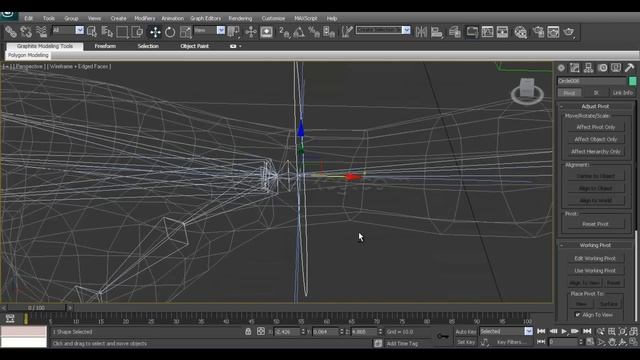This screenshot has height=360, width=640.
Task: Open Select by Name dialog
Action: tap(107, 31)
